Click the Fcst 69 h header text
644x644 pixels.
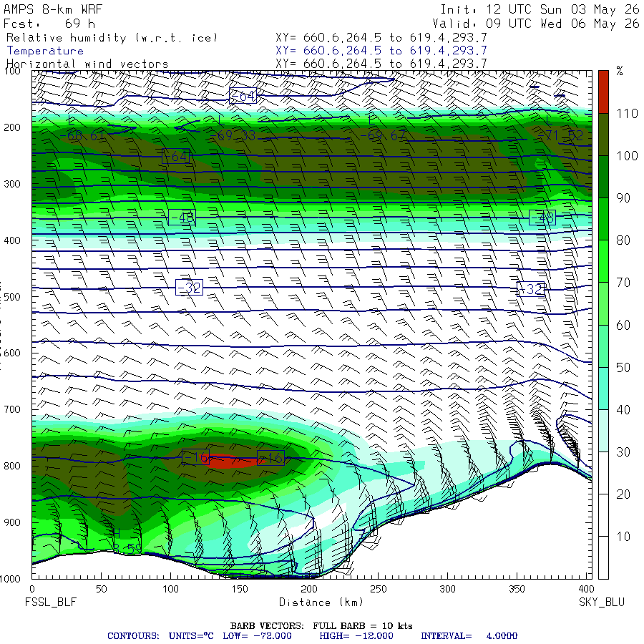click(49, 24)
